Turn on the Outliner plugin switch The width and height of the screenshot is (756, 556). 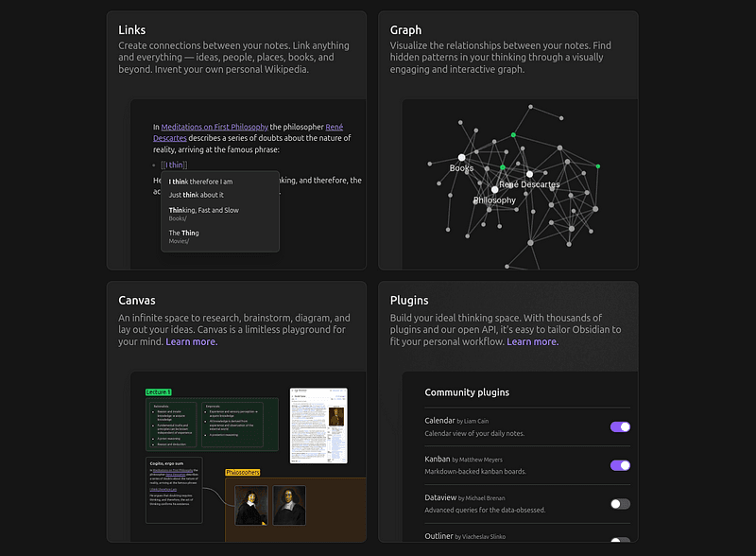[620, 542]
